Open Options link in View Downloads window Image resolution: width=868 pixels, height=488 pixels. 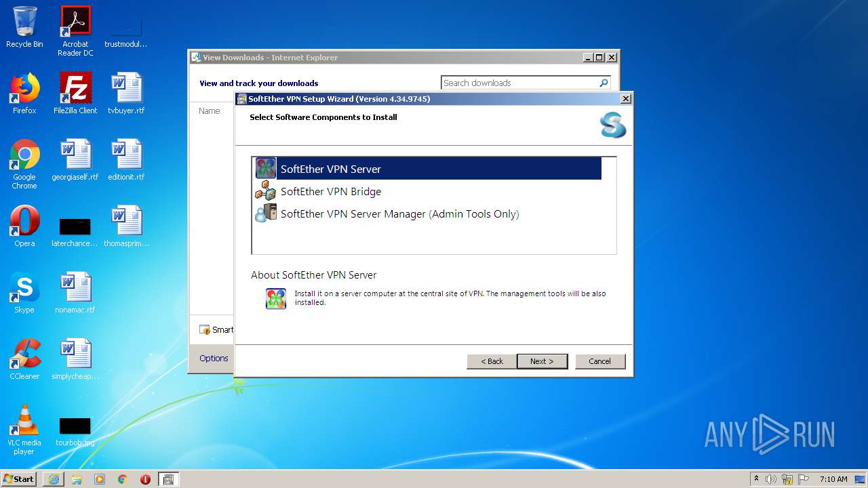click(x=214, y=358)
